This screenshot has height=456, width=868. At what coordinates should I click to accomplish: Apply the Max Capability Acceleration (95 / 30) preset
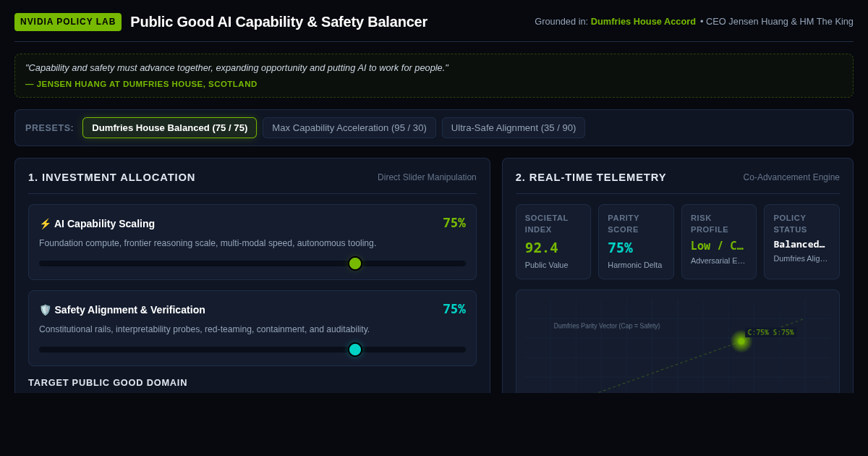click(x=349, y=128)
